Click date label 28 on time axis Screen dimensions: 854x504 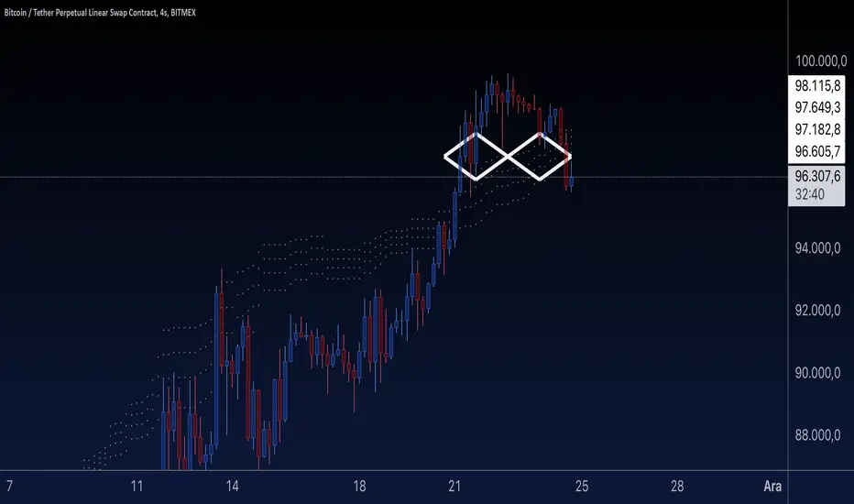click(677, 486)
